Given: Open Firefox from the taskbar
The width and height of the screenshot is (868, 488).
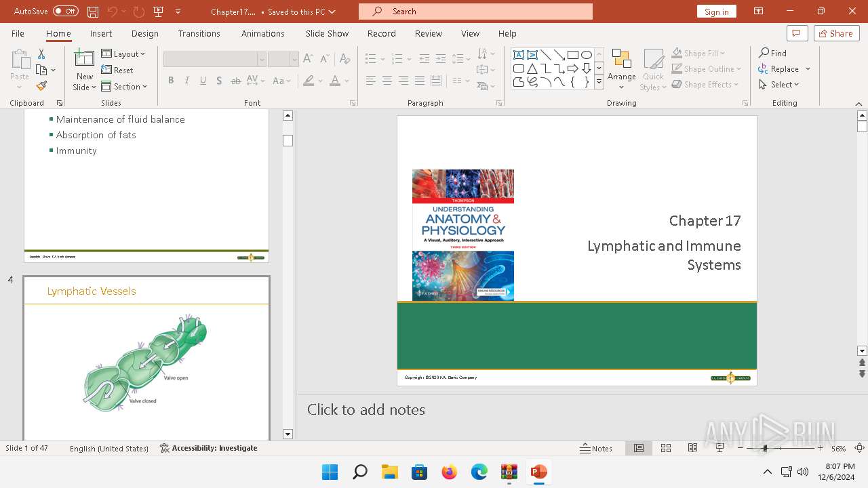Looking at the screenshot, I should click(450, 472).
